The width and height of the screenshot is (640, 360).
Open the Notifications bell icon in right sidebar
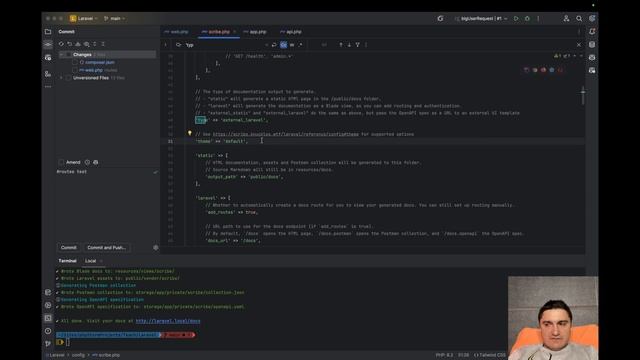click(592, 31)
